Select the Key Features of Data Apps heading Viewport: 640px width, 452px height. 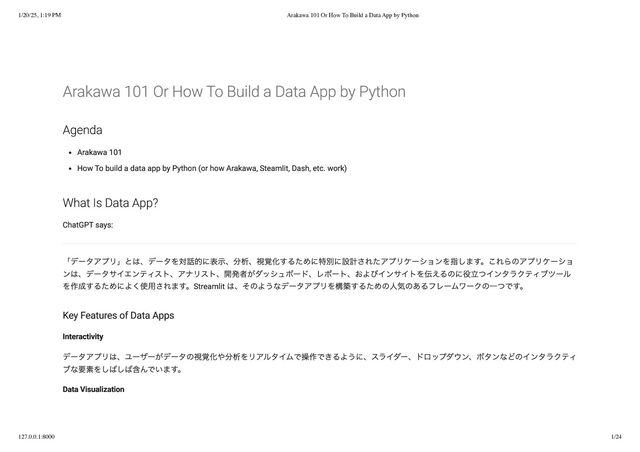(118, 316)
